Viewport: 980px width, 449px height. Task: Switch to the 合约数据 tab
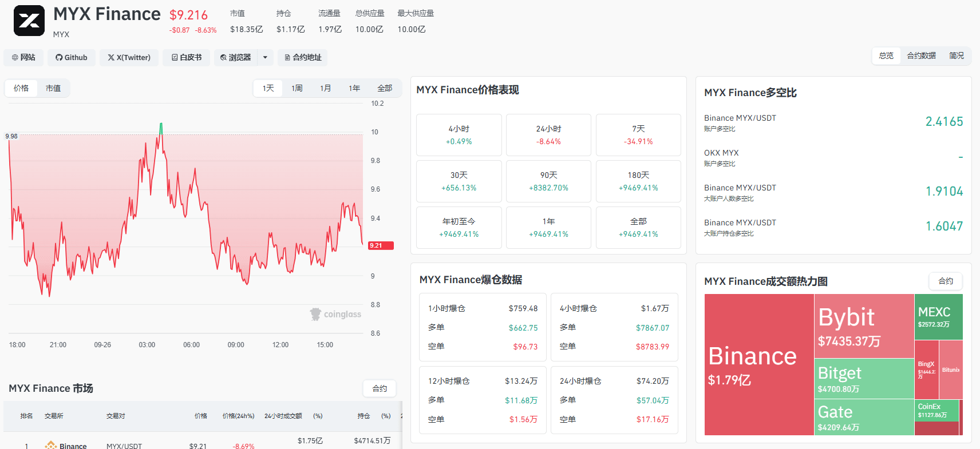point(922,55)
